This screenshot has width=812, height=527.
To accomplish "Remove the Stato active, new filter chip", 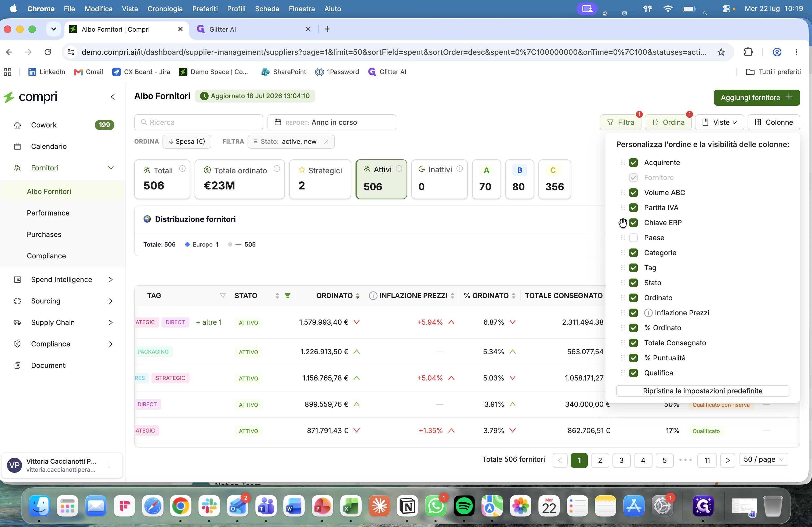I will 326,141.
